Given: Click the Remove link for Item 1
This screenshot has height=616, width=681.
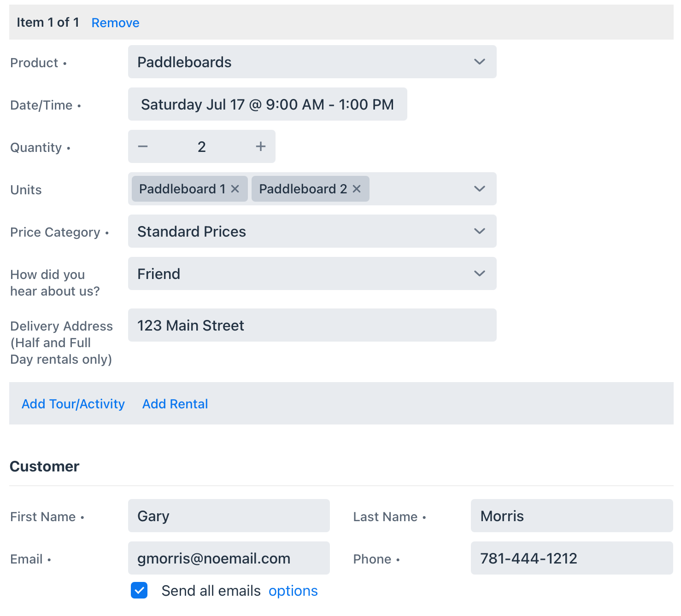Looking at the screenshot, I should point(115,23).
